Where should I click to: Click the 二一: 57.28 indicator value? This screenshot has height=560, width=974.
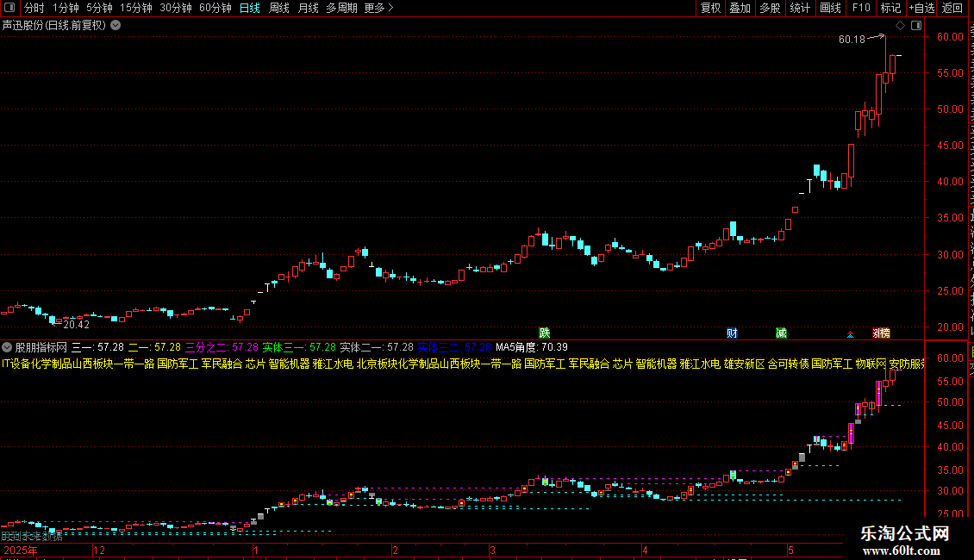(x=154, y=347)
